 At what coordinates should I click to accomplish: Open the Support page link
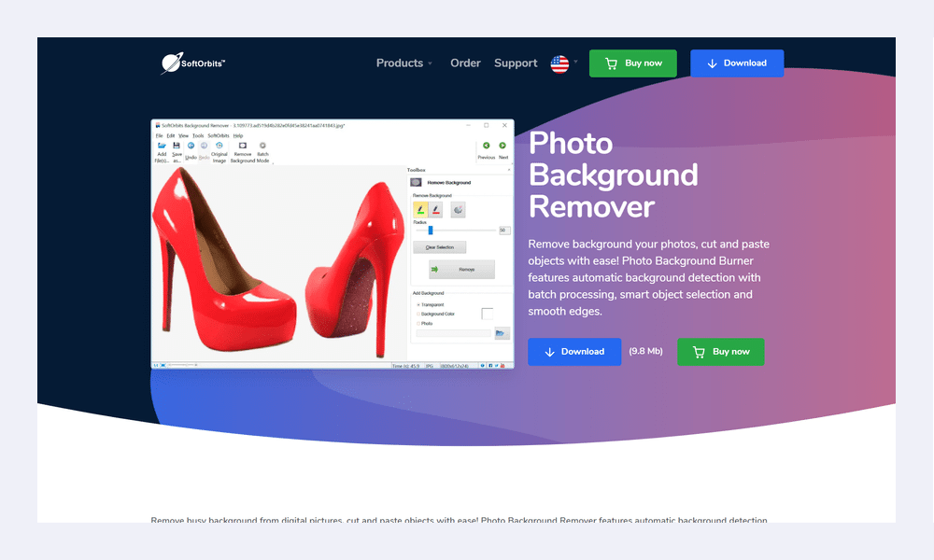pyautogui.click(x=516, y=63)
